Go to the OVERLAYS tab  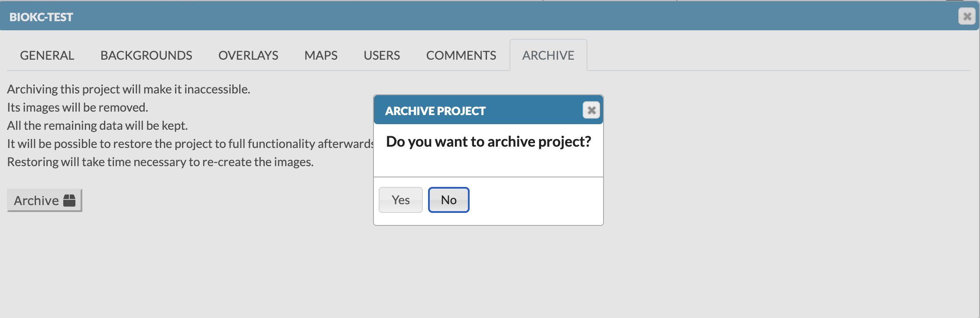(x=248, y=55)
